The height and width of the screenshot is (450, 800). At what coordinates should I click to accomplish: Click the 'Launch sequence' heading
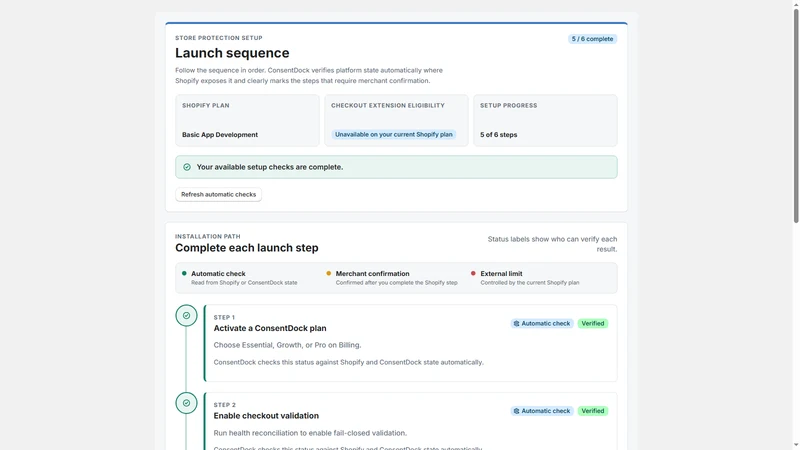pos(232,53)
